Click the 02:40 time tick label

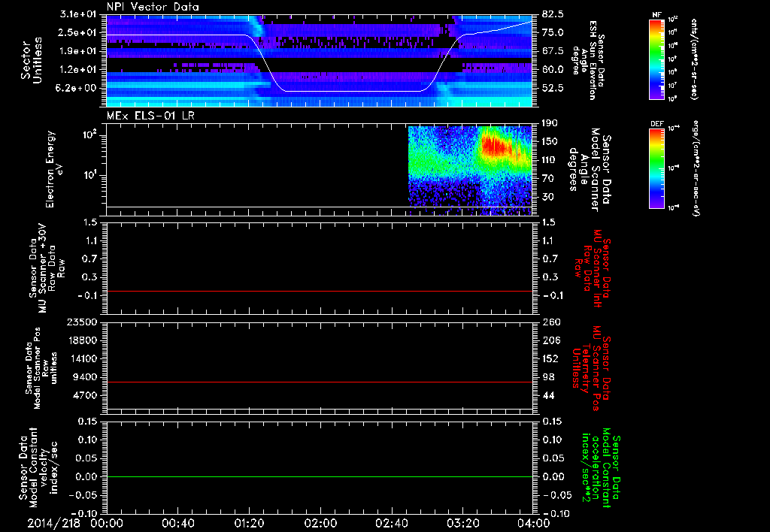click(391, 523)
